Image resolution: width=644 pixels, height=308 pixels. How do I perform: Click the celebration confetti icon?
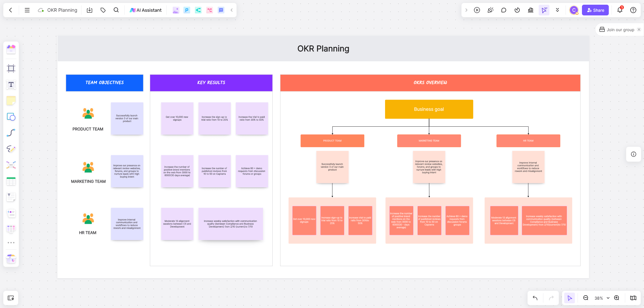tap(490, 10)
